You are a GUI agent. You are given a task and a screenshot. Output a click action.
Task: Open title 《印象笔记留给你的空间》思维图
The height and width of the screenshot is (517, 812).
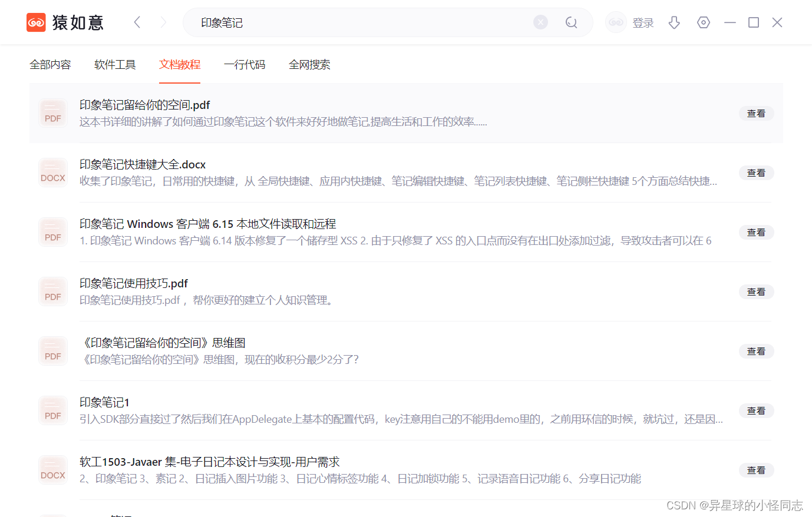pos(163,343)
